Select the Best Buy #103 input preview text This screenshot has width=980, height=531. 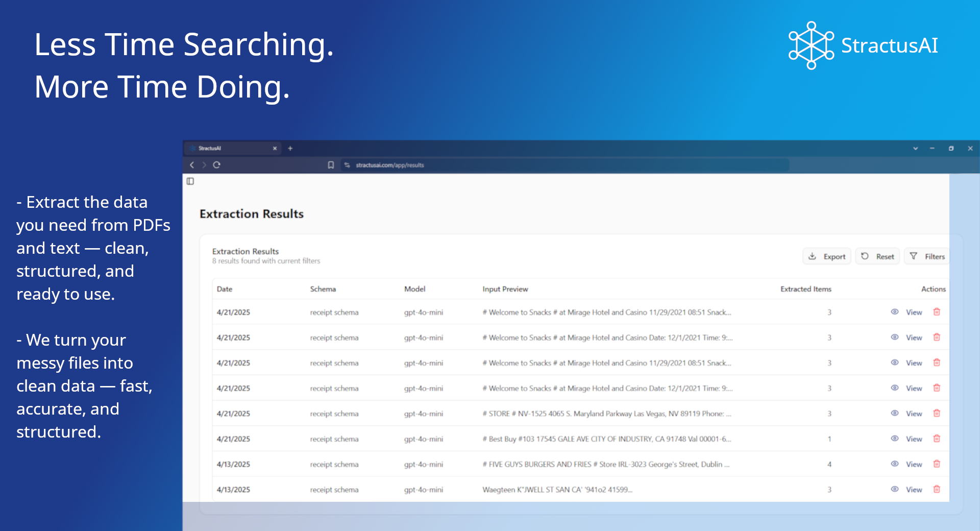(x=607, y=439)
